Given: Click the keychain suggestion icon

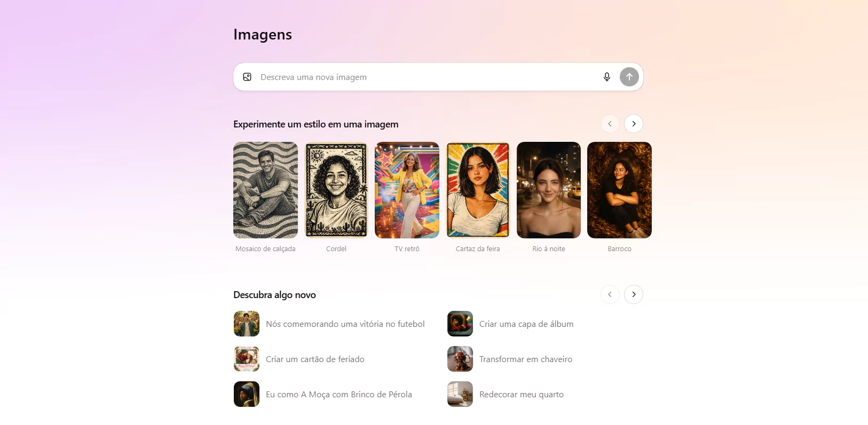Looking at the screenshot, I should click(x=460, y=359).
